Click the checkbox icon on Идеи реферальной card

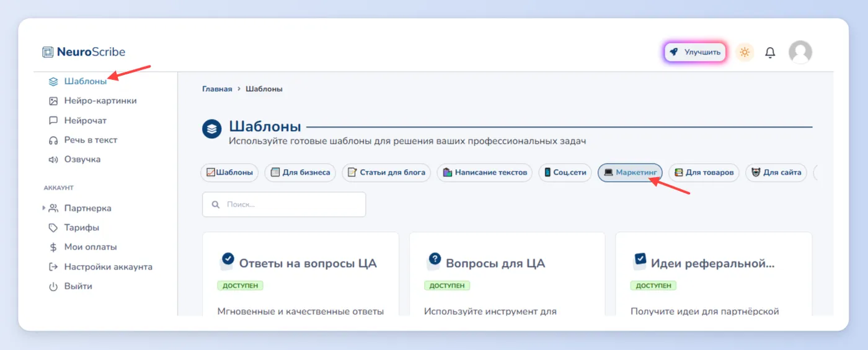tap(639, 260)
